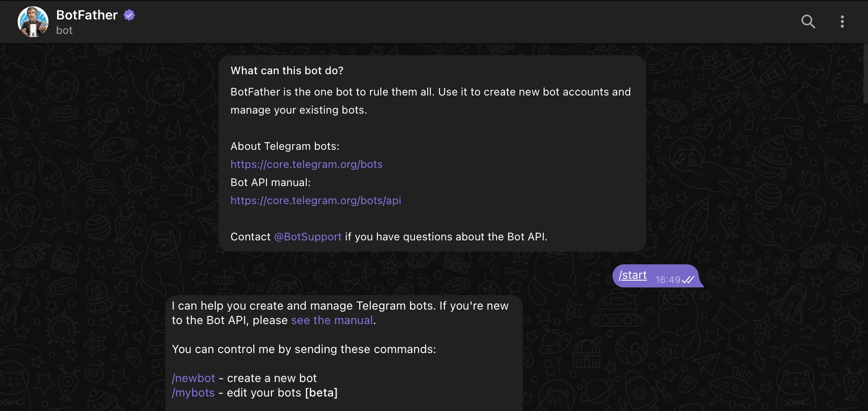Send the /mybots command

(193, 392)
